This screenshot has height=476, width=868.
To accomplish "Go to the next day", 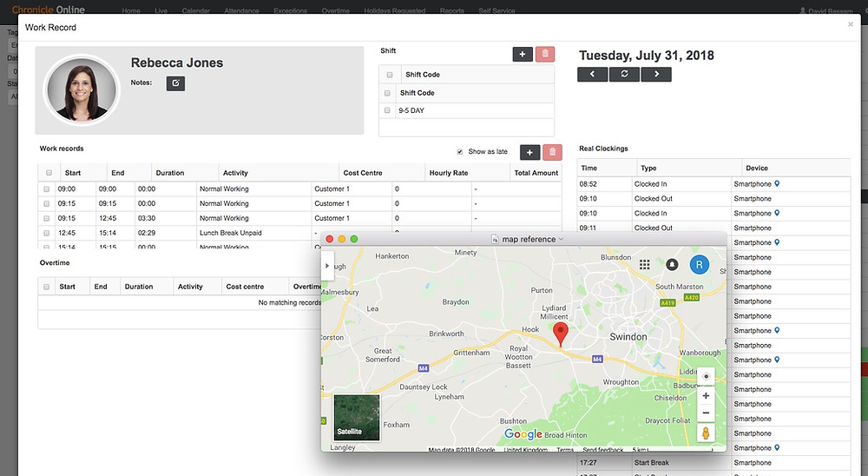I will click(x=656, y=74).
